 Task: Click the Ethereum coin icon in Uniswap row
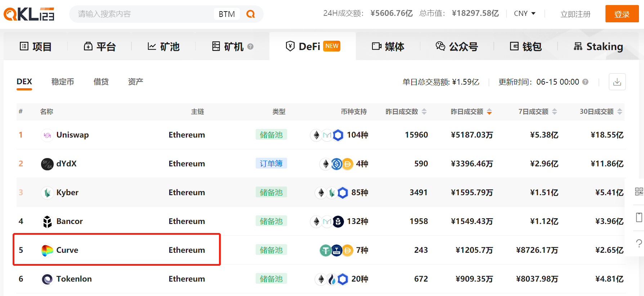pos(316,135)
